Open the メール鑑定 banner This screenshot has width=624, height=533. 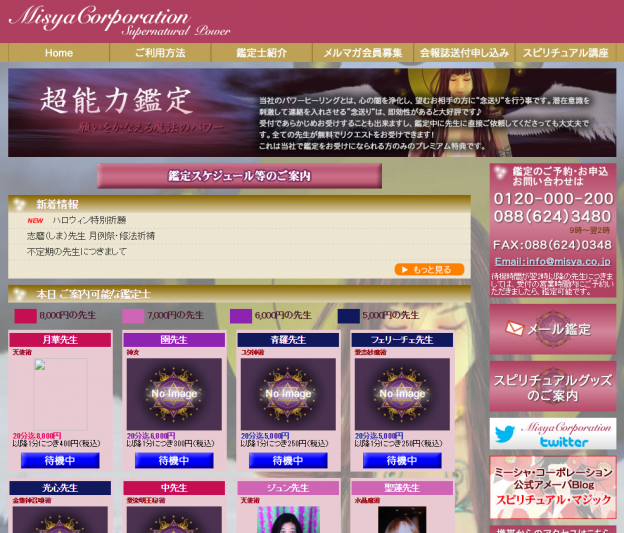click(x=553, y=329)
